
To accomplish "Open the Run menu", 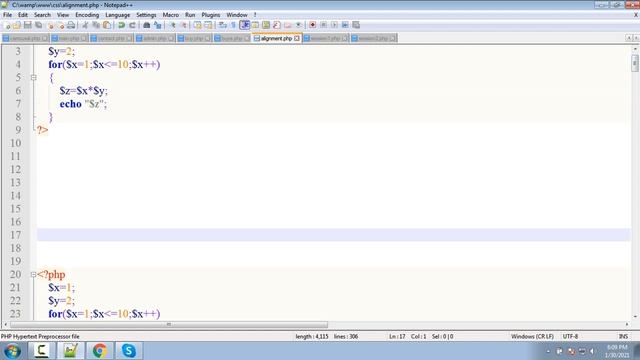I will (x=190, y=15).
